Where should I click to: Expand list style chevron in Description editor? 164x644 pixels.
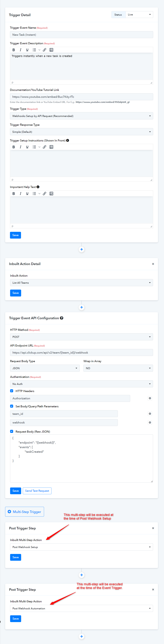coord(39,50)
